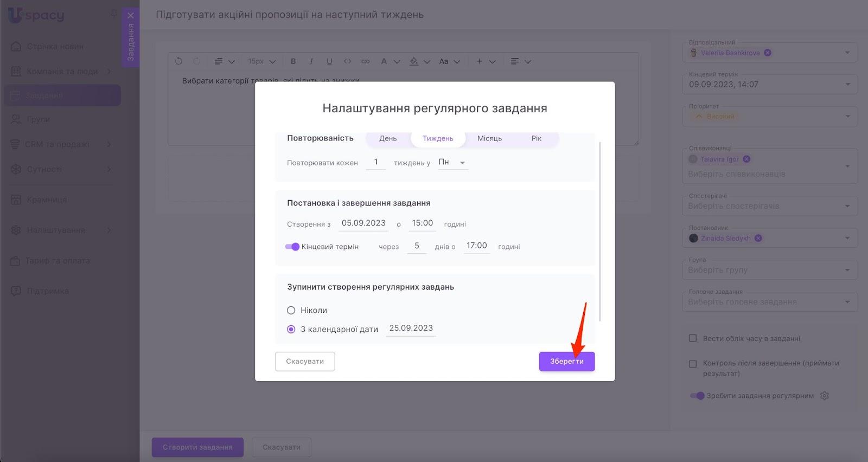Open background fill color picker icon
Viewport: 868px width, 462px height.
point(419,61)
